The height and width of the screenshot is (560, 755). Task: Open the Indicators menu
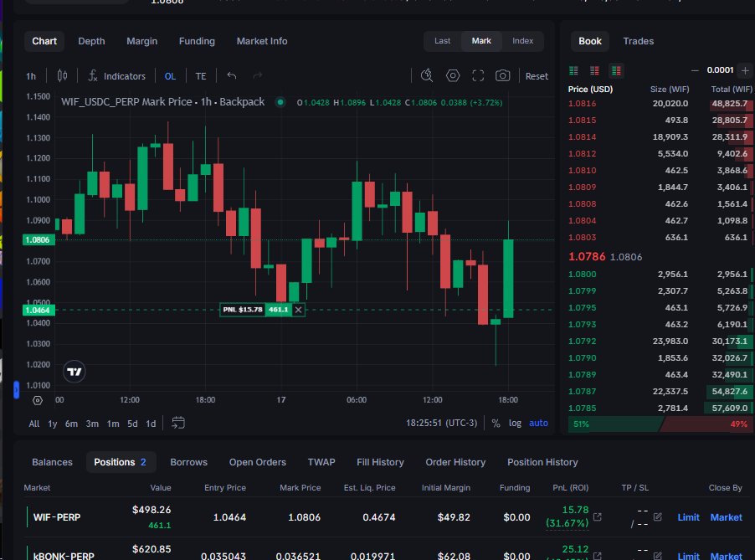(116, 76)
